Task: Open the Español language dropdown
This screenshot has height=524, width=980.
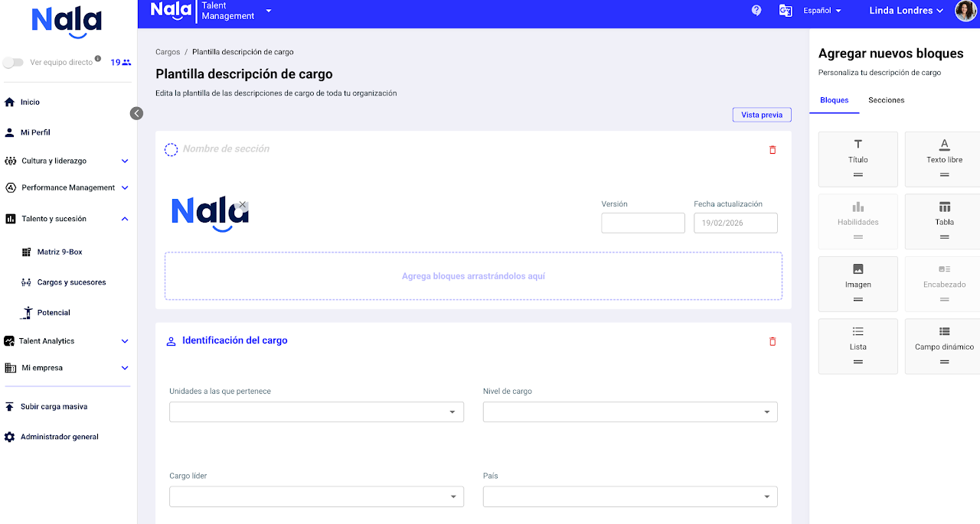Action: pos(822,11)
